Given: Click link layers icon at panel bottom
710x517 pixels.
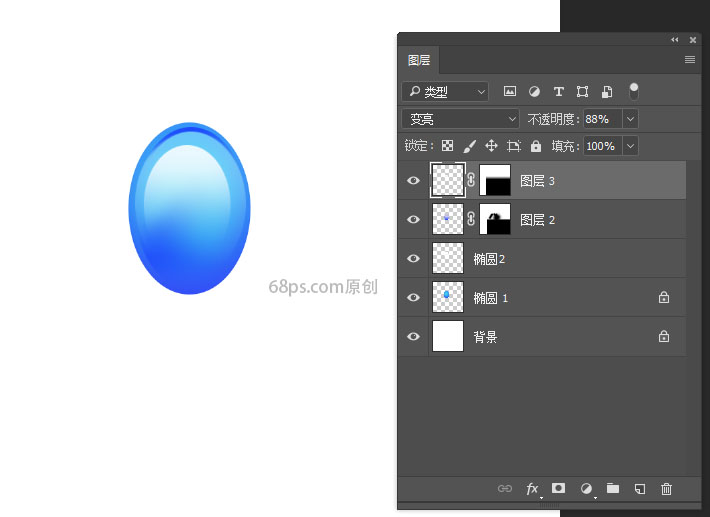Looking at the screenshot, I should pyautogui.click(x=504, y=488).
